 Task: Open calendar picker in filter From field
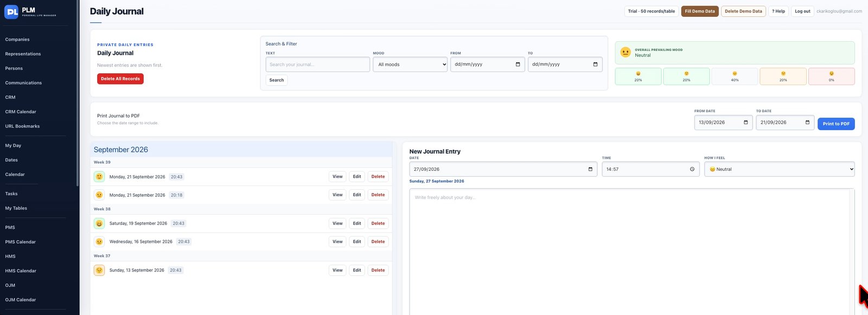pos(518,65)
